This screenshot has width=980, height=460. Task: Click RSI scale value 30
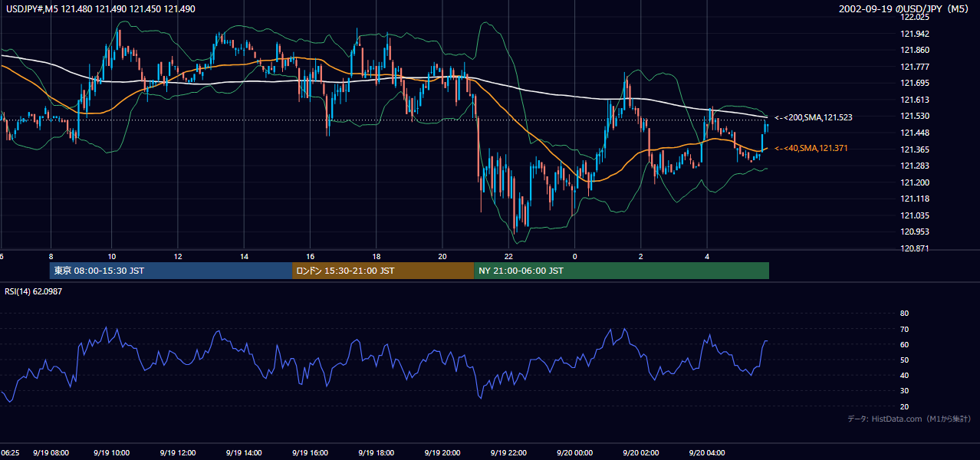pyautogui.click(x=904, y=391)
